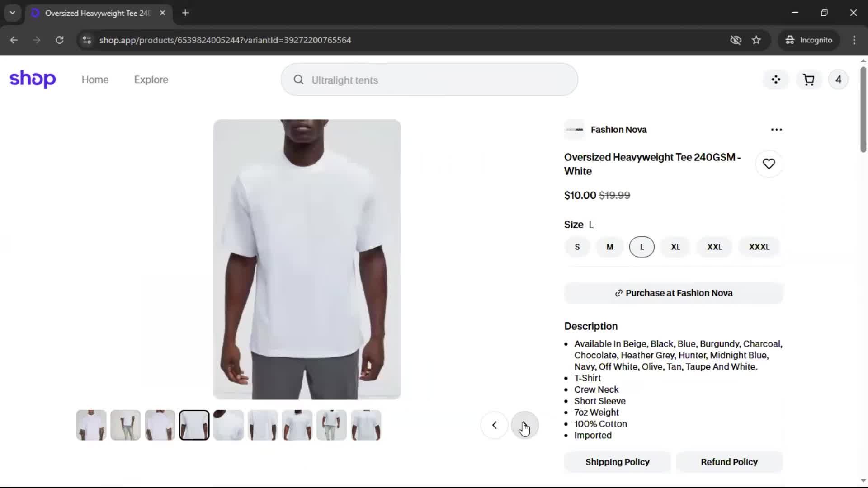Add item to favorites with heart icon
Screen dimensions: 868x488
click(x=769, y=164)
